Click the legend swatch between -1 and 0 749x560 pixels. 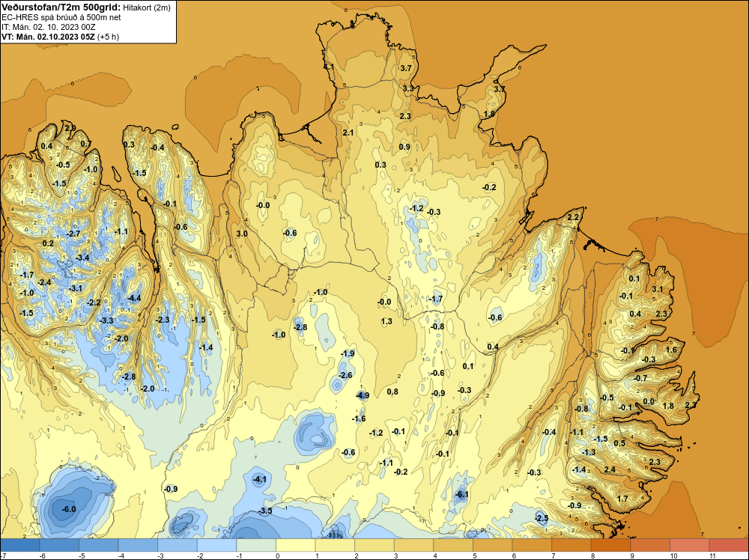point(256,545)
